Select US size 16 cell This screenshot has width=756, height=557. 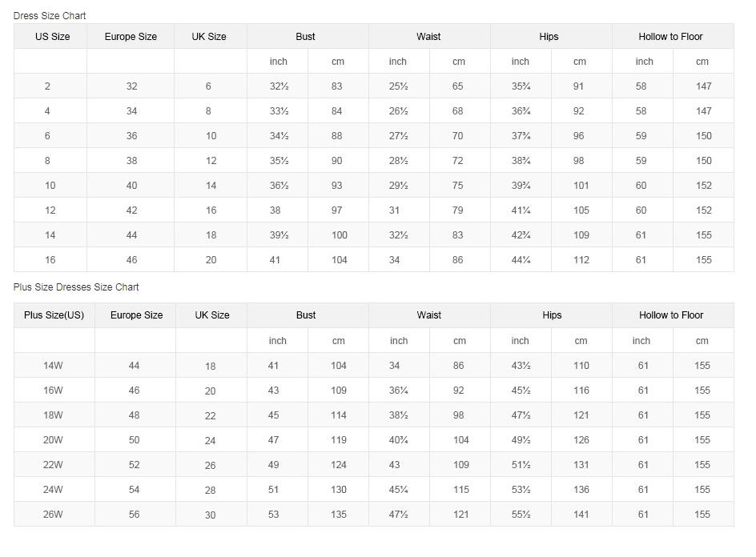tap(50, 260)
